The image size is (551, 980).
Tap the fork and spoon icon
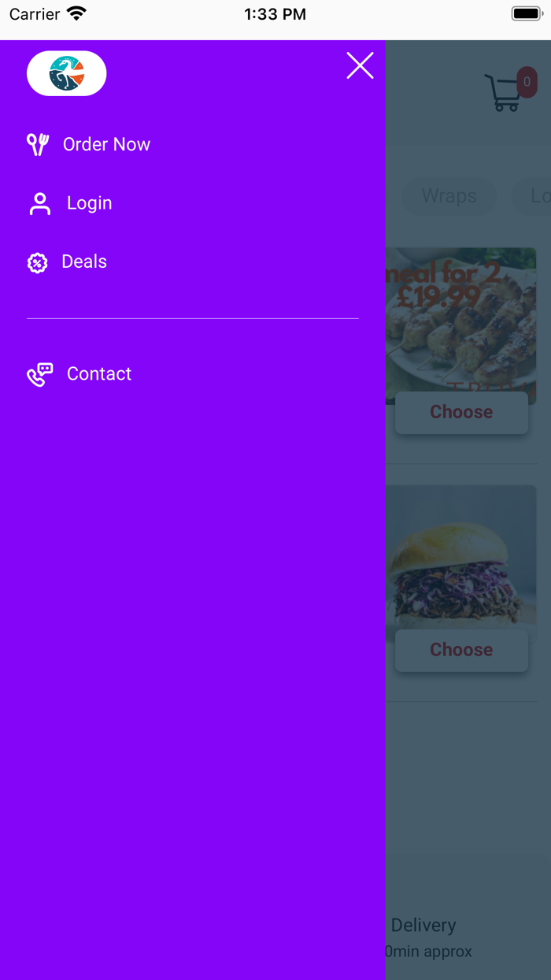pos(38,144)
